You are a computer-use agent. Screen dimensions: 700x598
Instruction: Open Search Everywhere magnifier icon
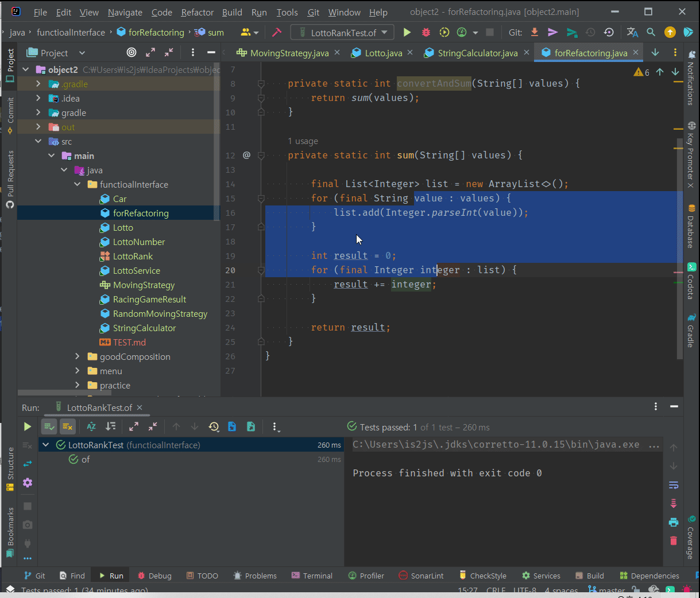coord(651,33)
